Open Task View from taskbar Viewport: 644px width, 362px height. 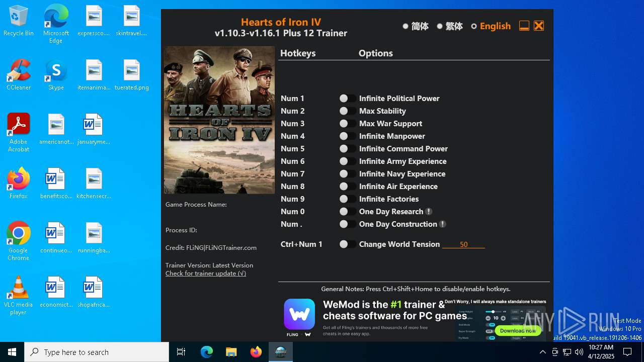click(181, 352)
